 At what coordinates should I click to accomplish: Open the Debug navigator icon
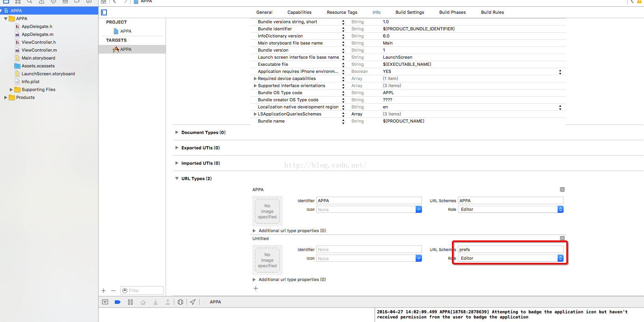[65, 2]
